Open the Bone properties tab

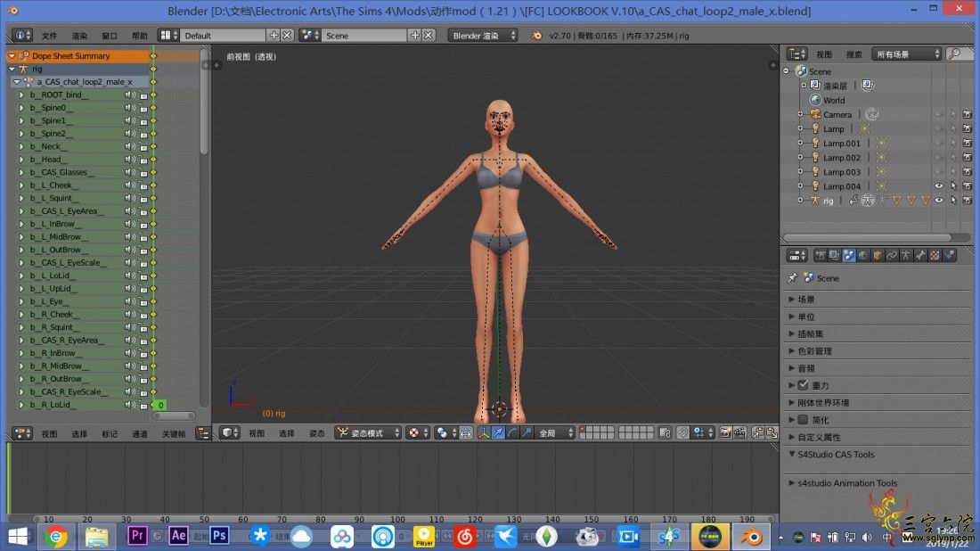tap(920, 255)
